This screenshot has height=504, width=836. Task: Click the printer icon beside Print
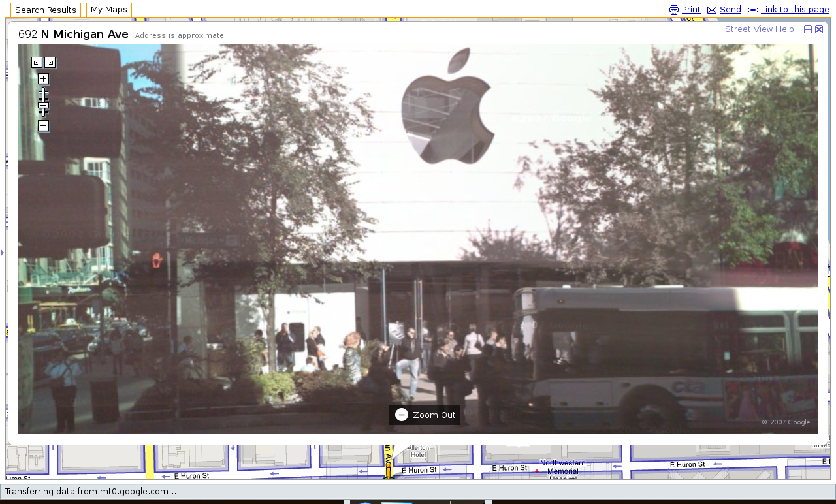point(674,10)
